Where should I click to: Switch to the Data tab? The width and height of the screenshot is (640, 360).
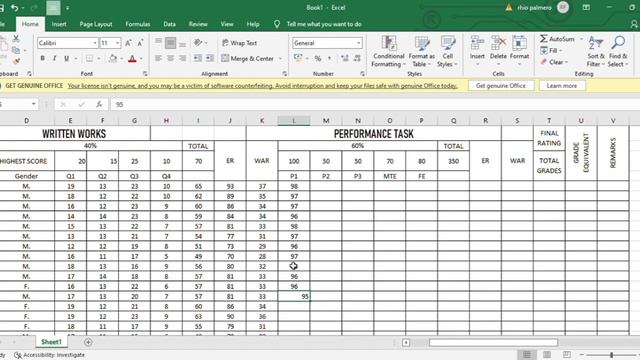[169, 24]
